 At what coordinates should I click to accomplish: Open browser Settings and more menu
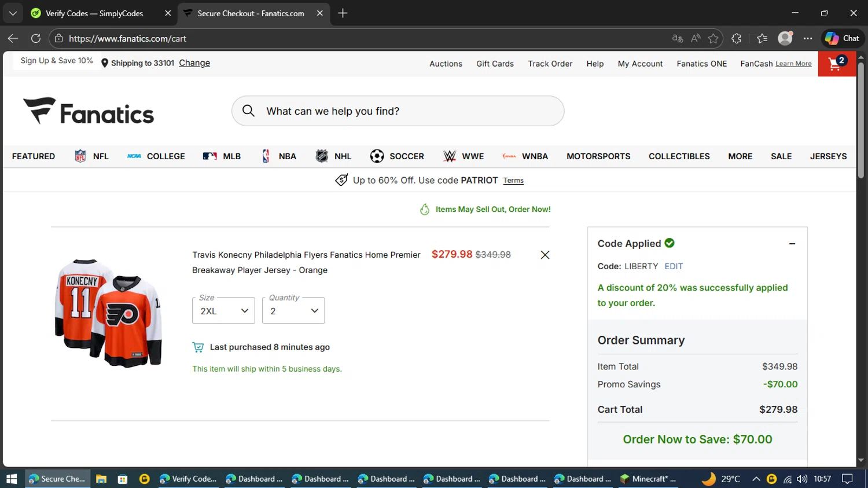pyautogui.click(x=808, y=38)
